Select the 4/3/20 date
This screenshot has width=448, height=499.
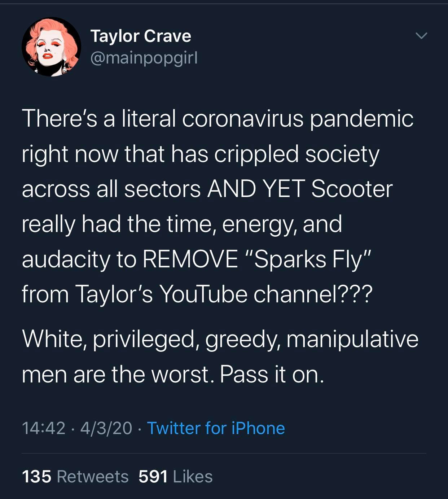coord(106,428)
